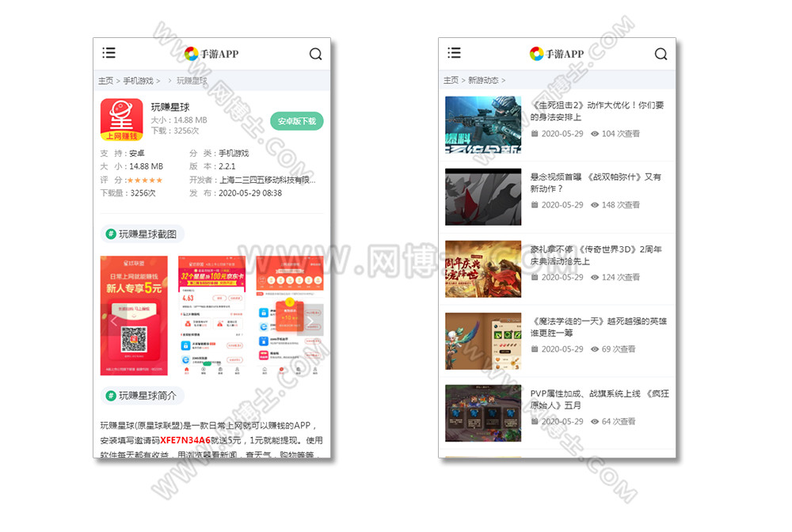The image size is (792, 532).
Task: Open the 《传奇世界3D》 article thumbnail
Action: pos(483,269)
